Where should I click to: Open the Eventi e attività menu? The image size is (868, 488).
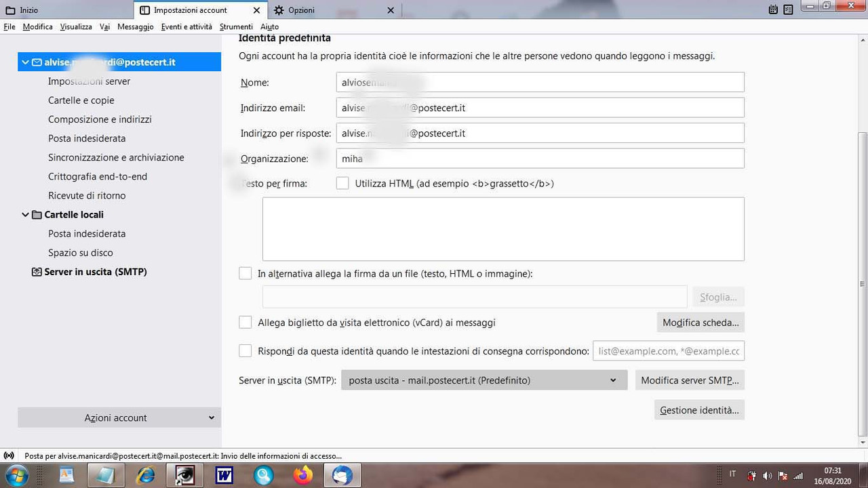tap(186, 26)
